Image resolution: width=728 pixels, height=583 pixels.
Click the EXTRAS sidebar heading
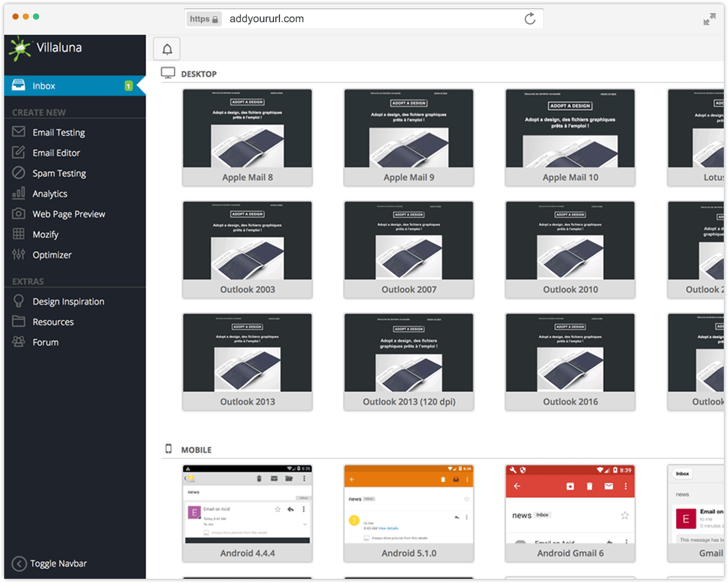[x=28, y=281]
